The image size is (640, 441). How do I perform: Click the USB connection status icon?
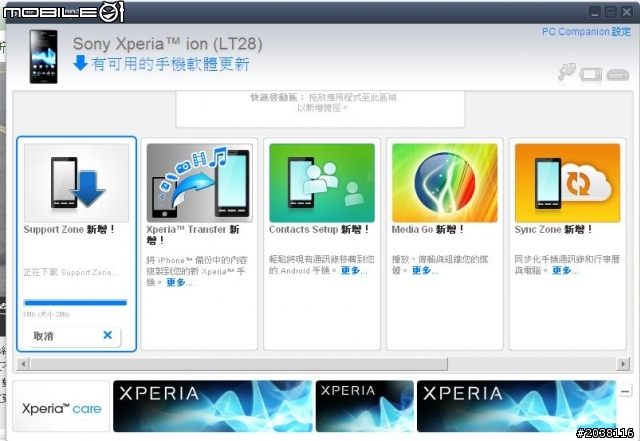(567, 72)
